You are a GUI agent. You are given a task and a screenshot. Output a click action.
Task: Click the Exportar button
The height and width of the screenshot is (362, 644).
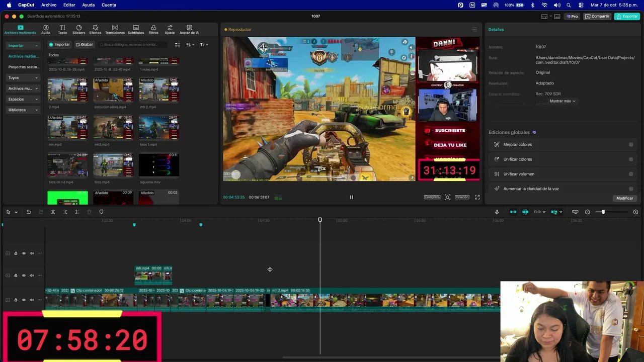click(x=627, y=17)
